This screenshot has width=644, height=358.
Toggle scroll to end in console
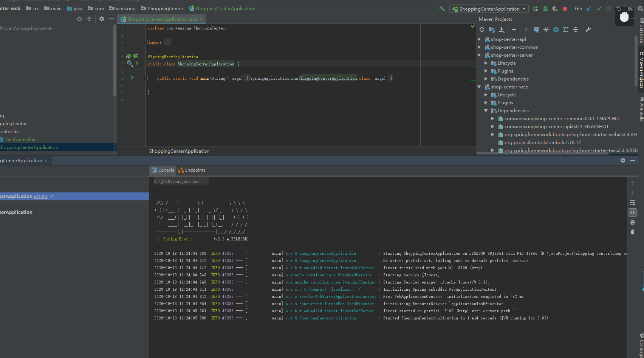633,212
